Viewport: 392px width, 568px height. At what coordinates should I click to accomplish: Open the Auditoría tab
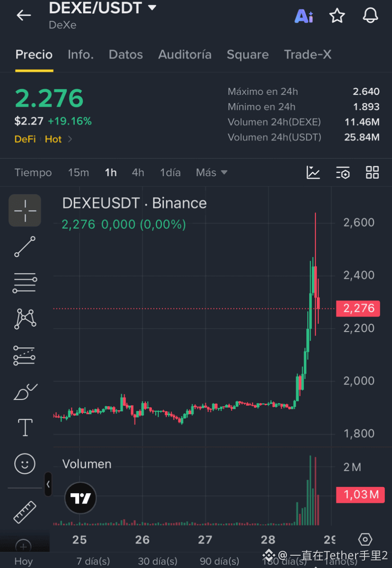(185, 54)
